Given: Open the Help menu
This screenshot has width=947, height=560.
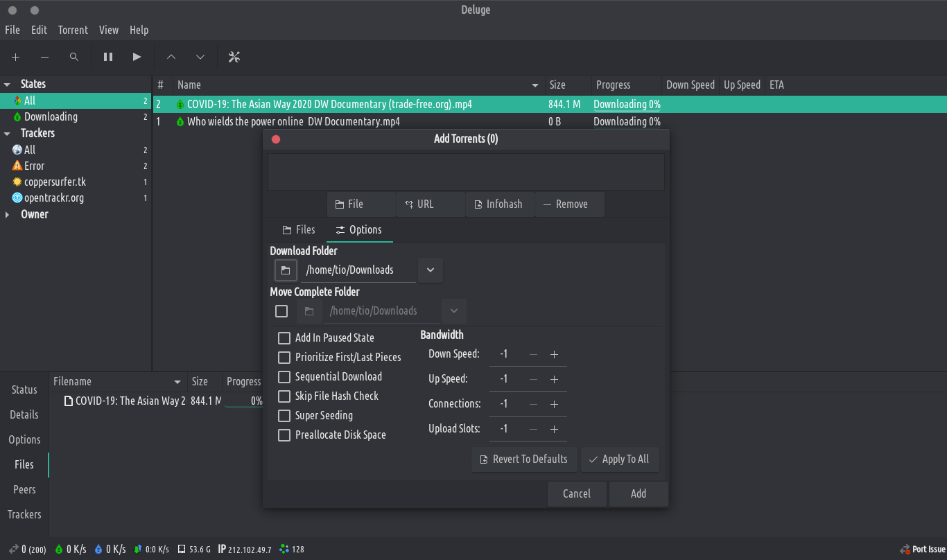Looking at the screenshot, I should [139, 30].
